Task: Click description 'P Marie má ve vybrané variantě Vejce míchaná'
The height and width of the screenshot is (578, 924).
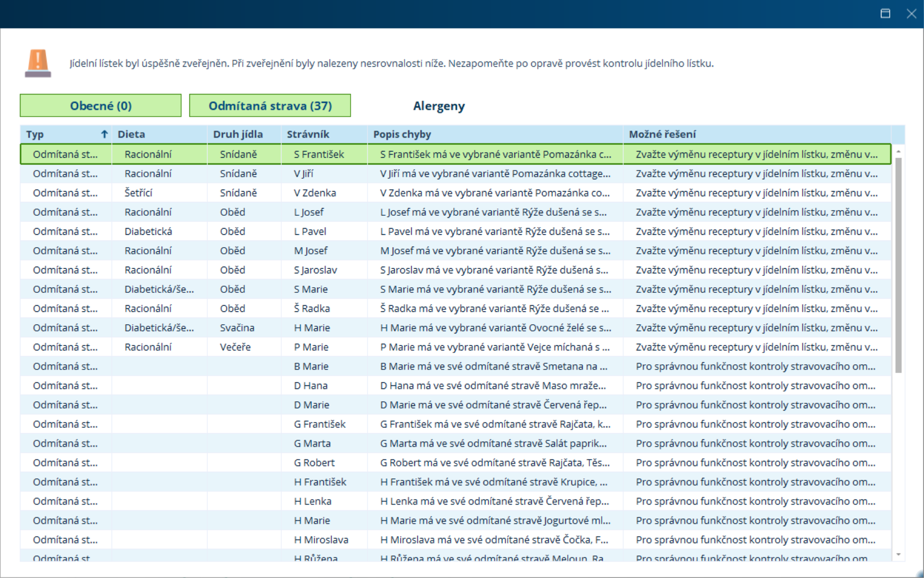Action: coord(495,347)
